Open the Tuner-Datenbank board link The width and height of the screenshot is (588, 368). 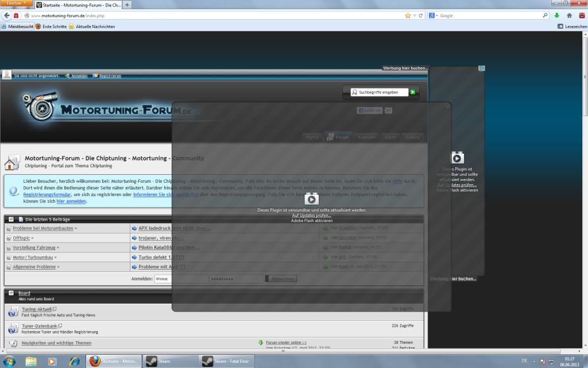point(40,326)
